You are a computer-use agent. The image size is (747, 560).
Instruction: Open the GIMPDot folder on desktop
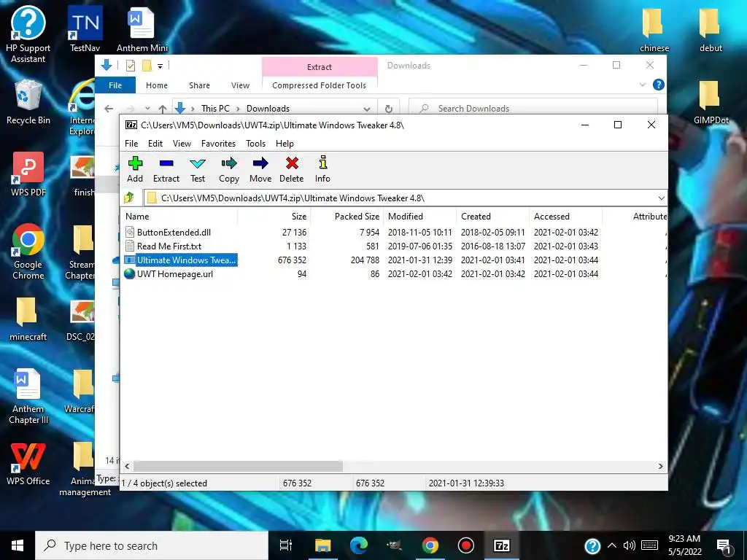pyautogui.click(x=711, y=102)
